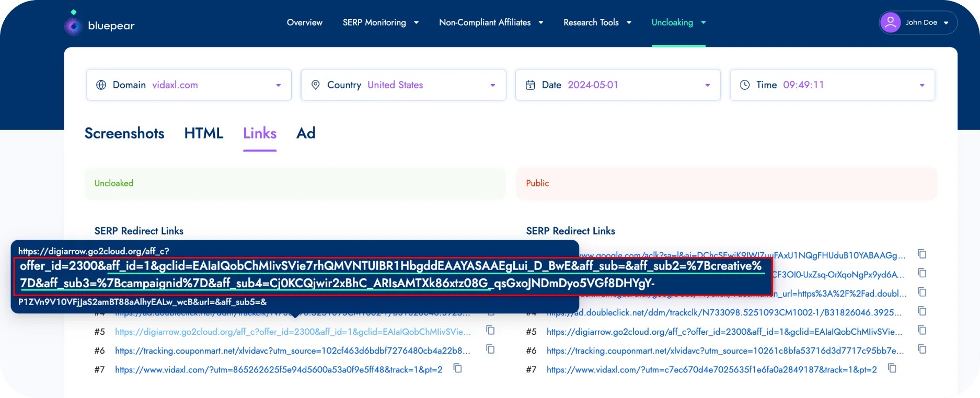The height and width of the screenshot is (398, 980).
Task: Click the globe icon beside Domain
Action: 101,85
